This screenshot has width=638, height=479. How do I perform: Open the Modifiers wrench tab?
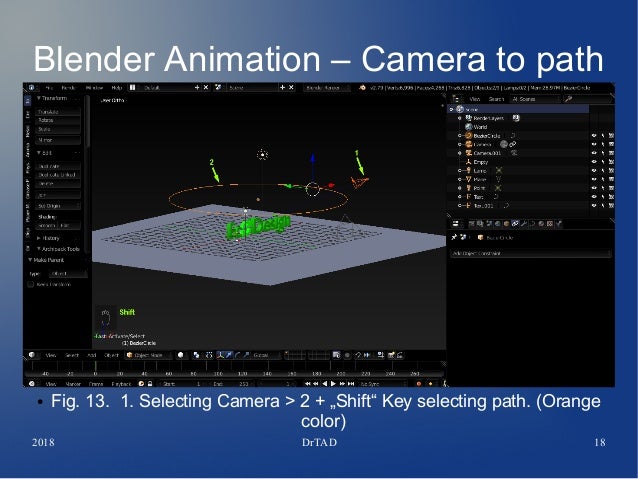524,223
